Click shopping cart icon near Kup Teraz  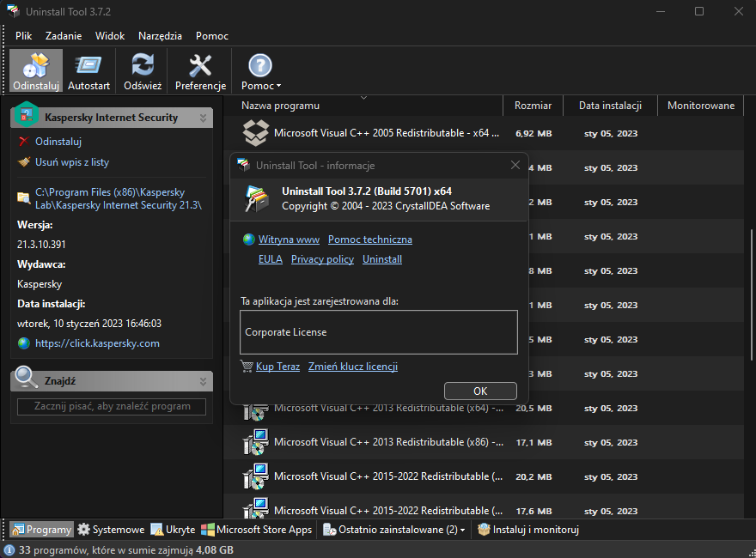coord(247,367)
